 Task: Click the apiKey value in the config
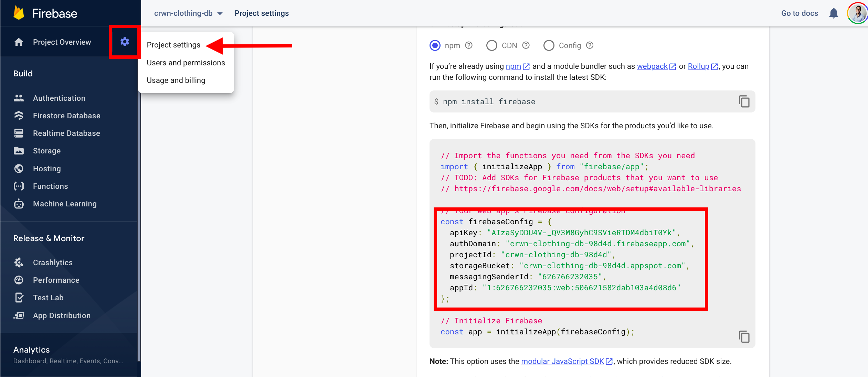[582, 233]
